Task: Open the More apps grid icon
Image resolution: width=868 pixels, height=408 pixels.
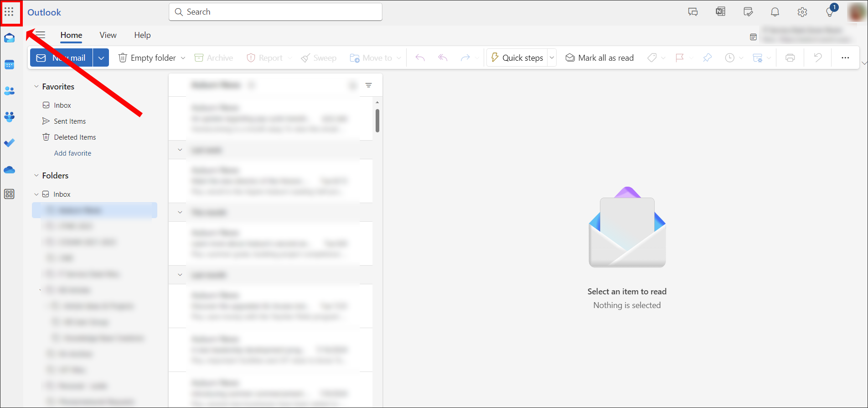Action: (x=9, y=194)
